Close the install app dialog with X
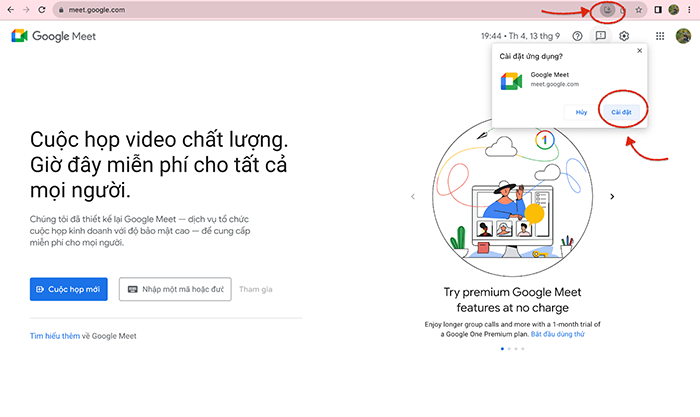 pos(639,50)
